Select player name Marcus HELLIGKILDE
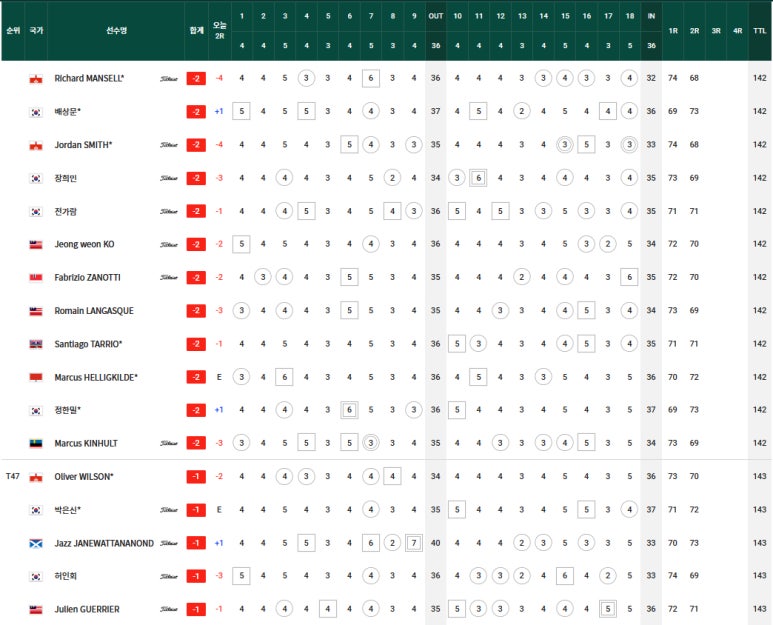This screenshot has height=625, width=773. tap(96, 378)
